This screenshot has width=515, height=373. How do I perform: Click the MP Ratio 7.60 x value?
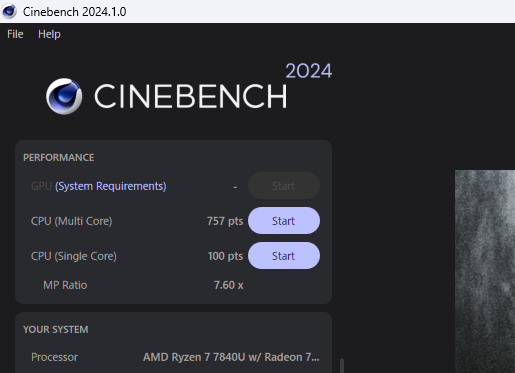click(x=229, y=285)
